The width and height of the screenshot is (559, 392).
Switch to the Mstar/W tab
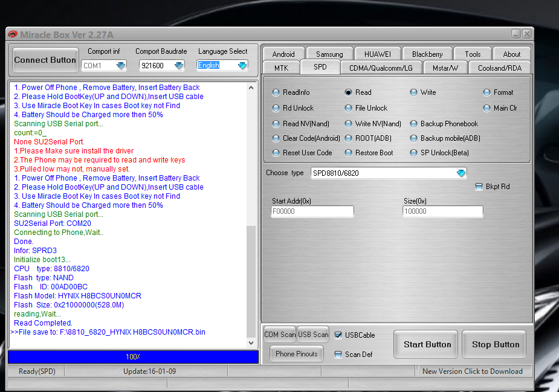point(445,68)
